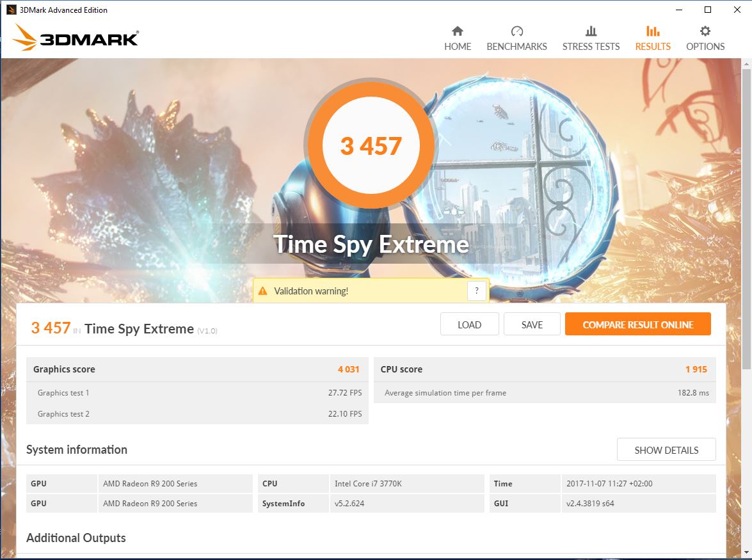Click the System information heading
The width and height of the screenshot is (752, 560).
point(77,450)
